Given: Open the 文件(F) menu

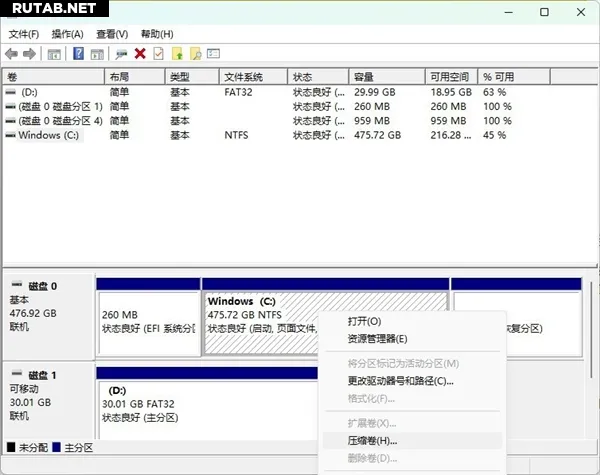Looking at the screenshot, I should click(x=23, y=34).
